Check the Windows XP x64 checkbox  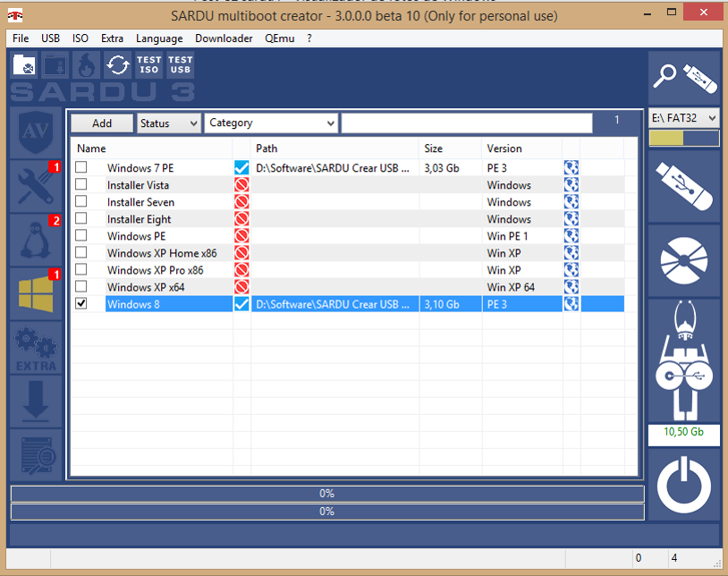[x=81, y=286]
